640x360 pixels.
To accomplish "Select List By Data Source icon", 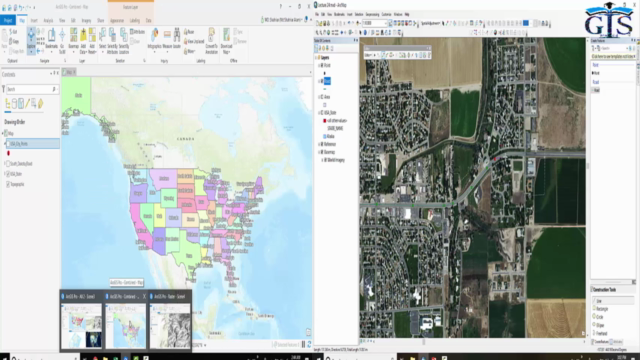I will pos(14,104).
